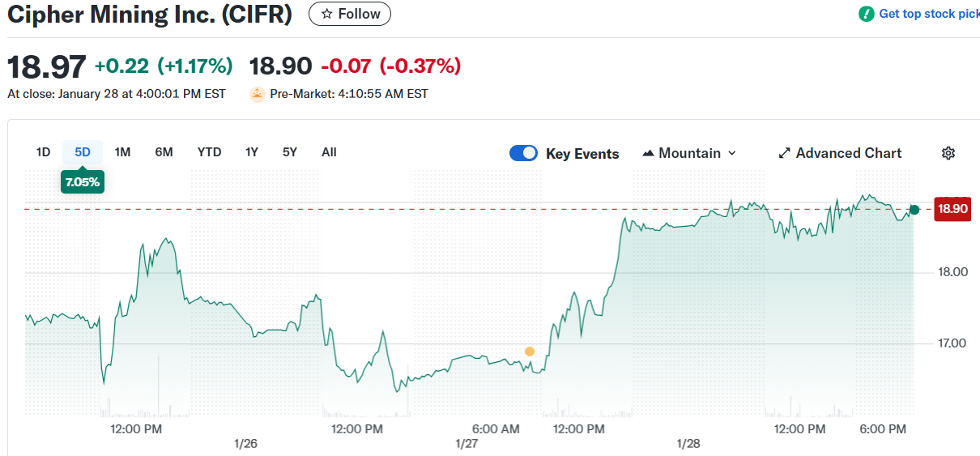Viewport: 980px width, 456px height.
Task: Expand the Mountain chart type dropdown
Action: (x=732, y=153)
